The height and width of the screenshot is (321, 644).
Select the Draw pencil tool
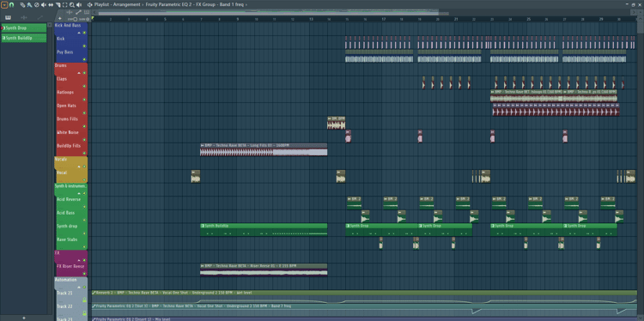pos(22,5)
